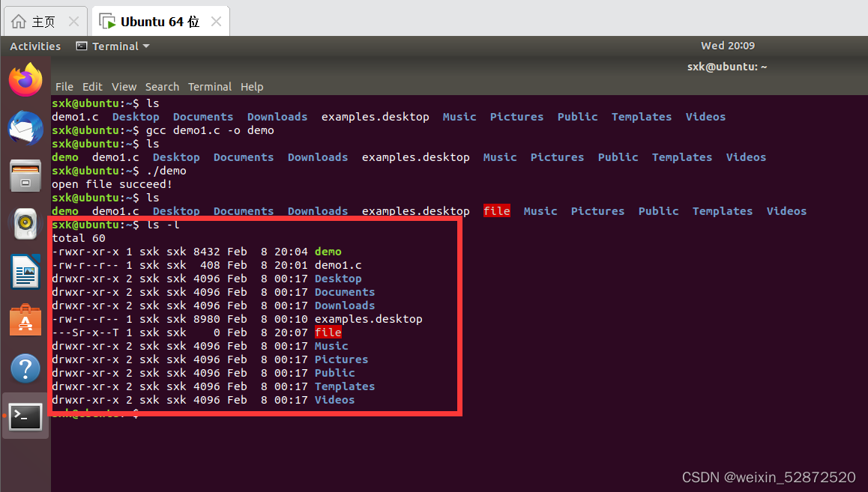The width and height of the screenshot is (868, 492).
Task: Open the clock showing Wed 20:09
Action: pos(727,46)
